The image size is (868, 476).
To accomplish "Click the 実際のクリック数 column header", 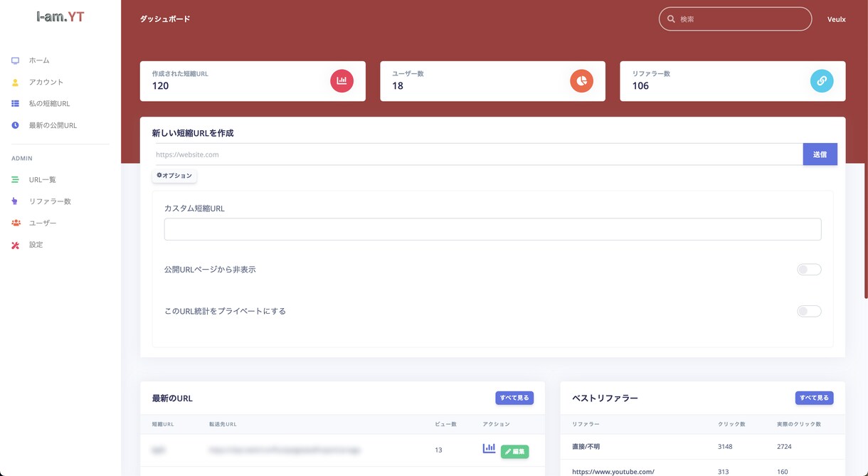I will [799, 424].
